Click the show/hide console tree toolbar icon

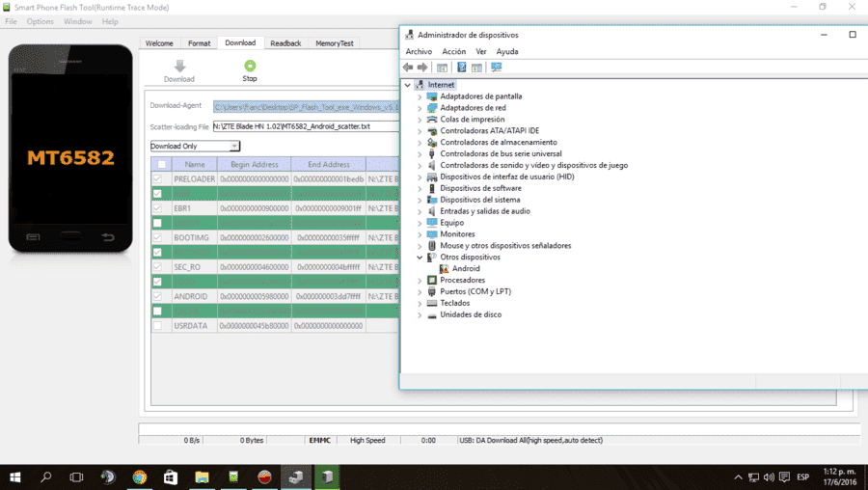point(442,68)
